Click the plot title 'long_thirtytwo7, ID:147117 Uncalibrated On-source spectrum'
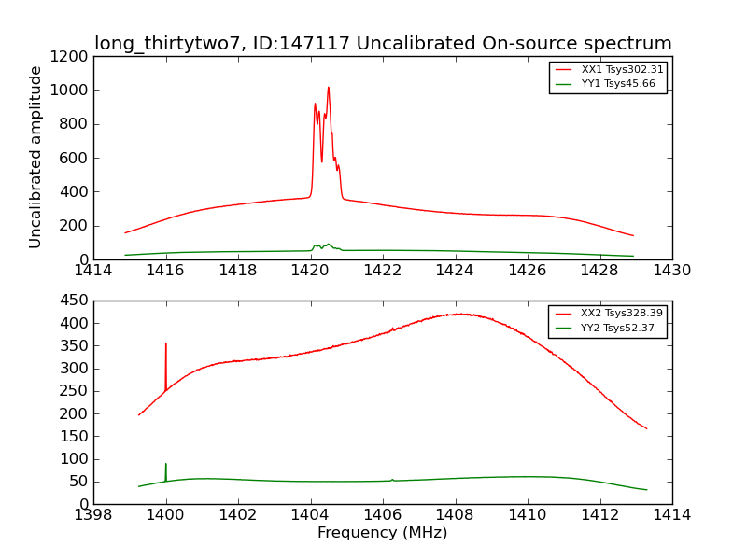 (x=383, y=43)
